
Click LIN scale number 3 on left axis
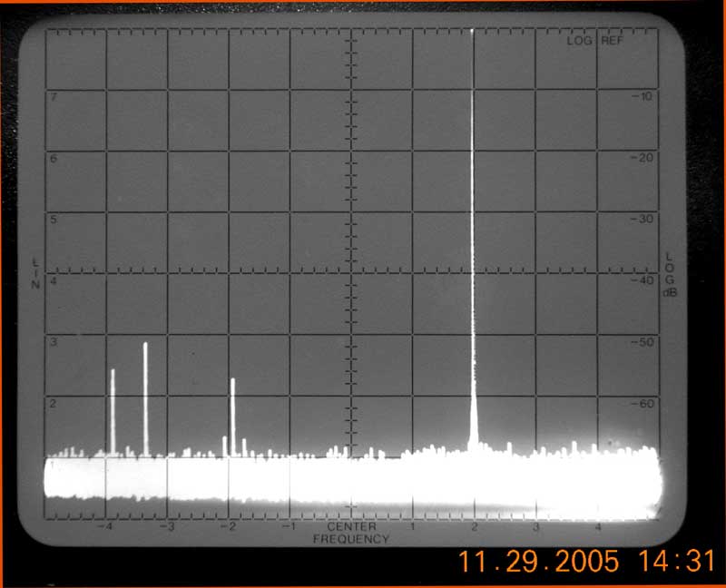point(54,342)
